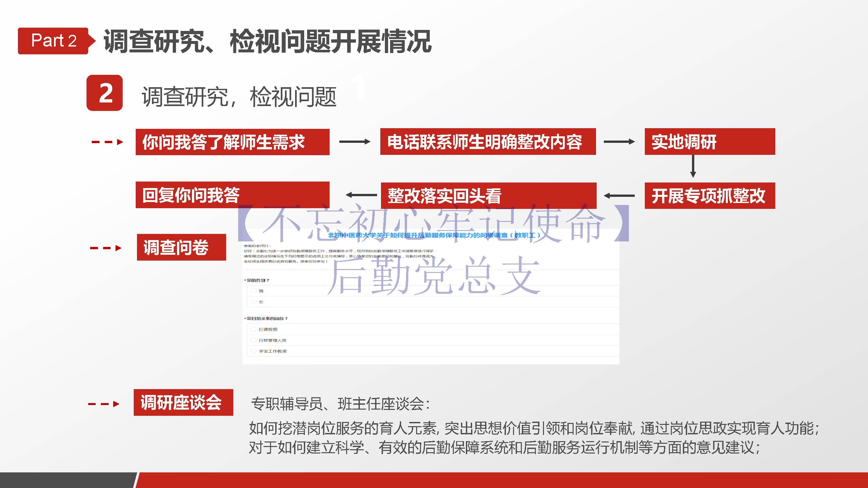868x488 pixels.
Task: Choose the 任课教师 radio option
Action: (x=254, y=329)
